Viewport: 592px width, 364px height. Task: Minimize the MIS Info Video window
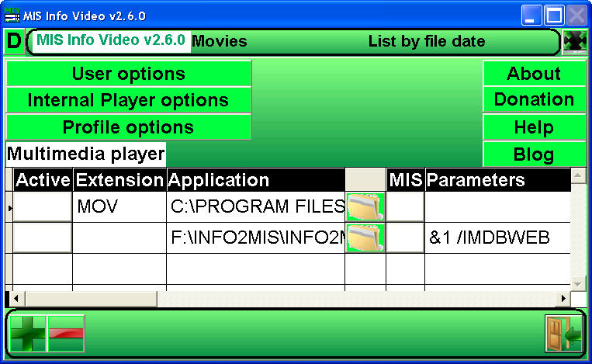[x=531, y=16]
